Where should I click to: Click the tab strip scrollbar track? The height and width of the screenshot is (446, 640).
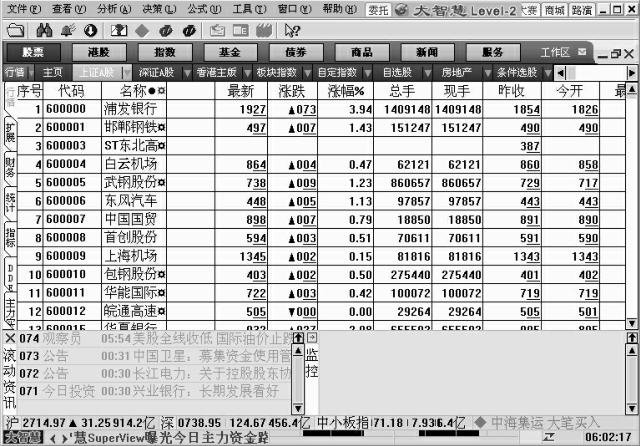pos(596,73)
